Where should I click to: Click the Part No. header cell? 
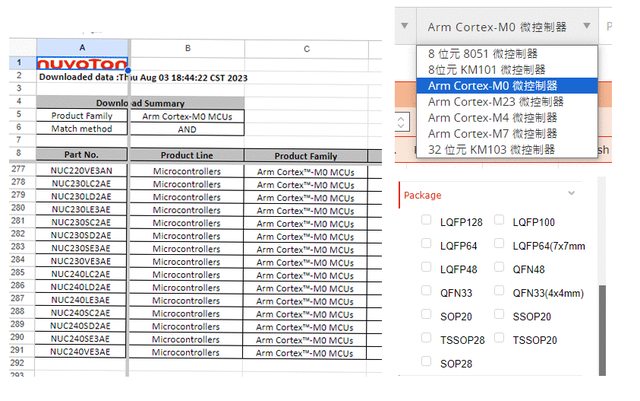pyautogui.click(x=82, y=155)
